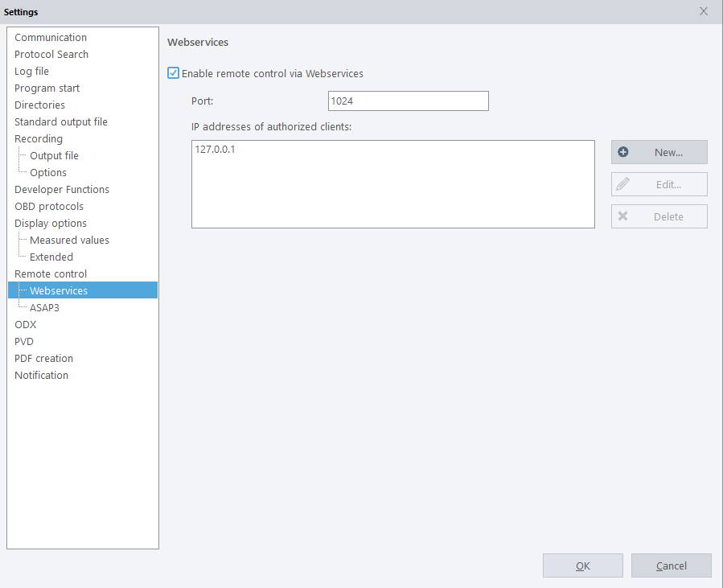The width and height of the screenshot is (723, 588).
Task: Toggle Enable remote control via Webservices checkbox
Action: 174,73
